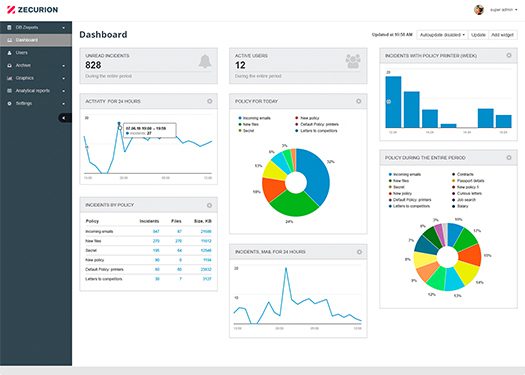Screen dimensions: 525x375
Task: Open Incidents Mail for 24 Hours settings gear
Action: click(359, 252)
